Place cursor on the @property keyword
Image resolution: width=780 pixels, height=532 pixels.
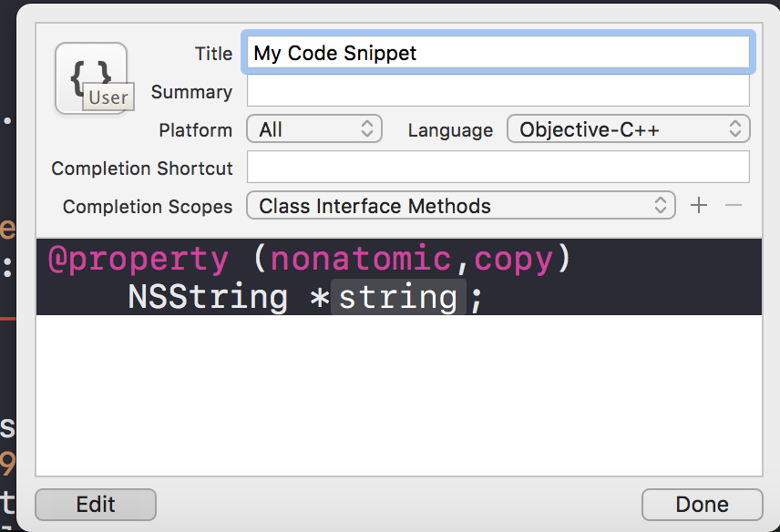138,260
